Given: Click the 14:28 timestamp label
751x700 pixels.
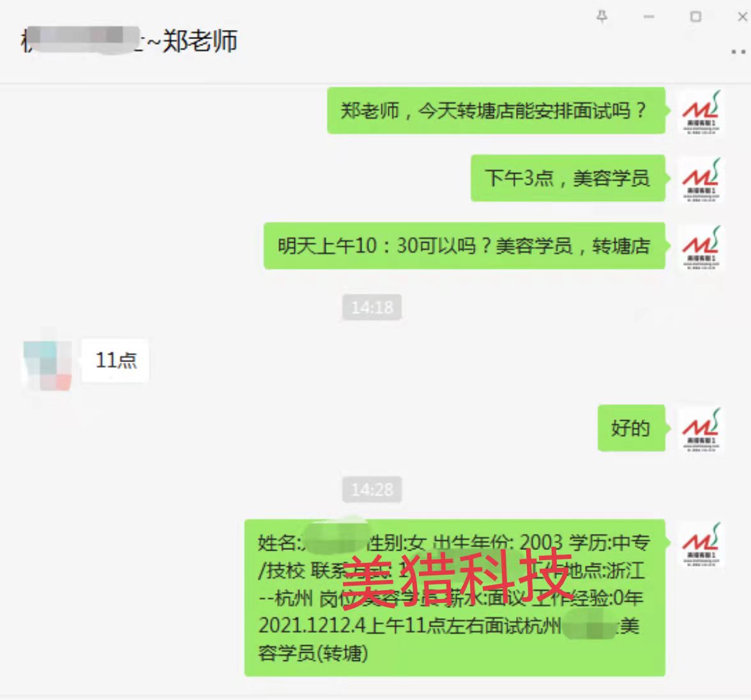Looking at the screenshot, I should click(372, 489).
